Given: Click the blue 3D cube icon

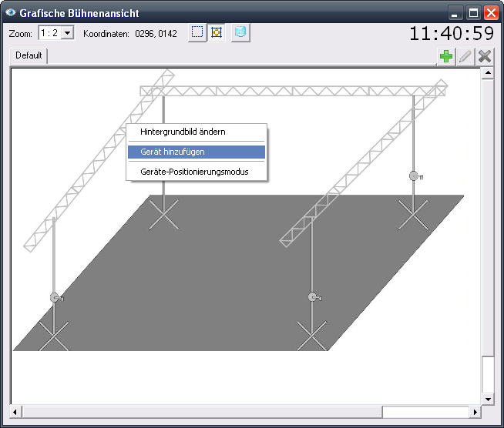Looking at the screenshot, I should (240, 33).
